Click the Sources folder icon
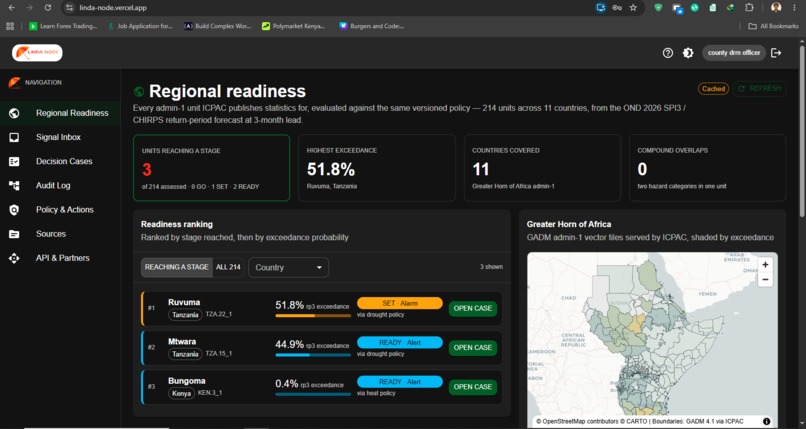 (x=14, y=234)
